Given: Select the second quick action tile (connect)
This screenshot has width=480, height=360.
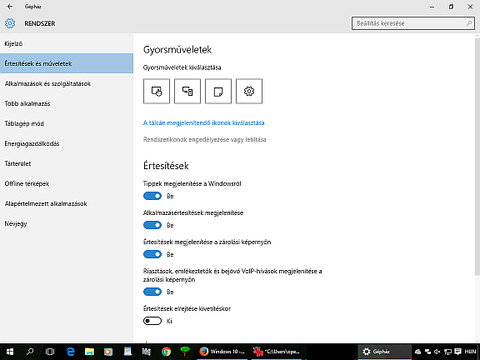Looking at the screenshot, I should (187, 91).
